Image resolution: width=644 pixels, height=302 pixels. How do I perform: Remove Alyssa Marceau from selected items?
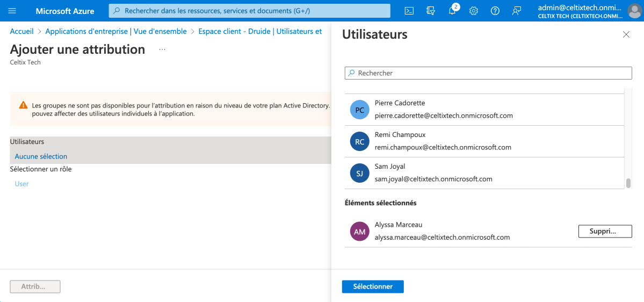click(x=605, y=231)
